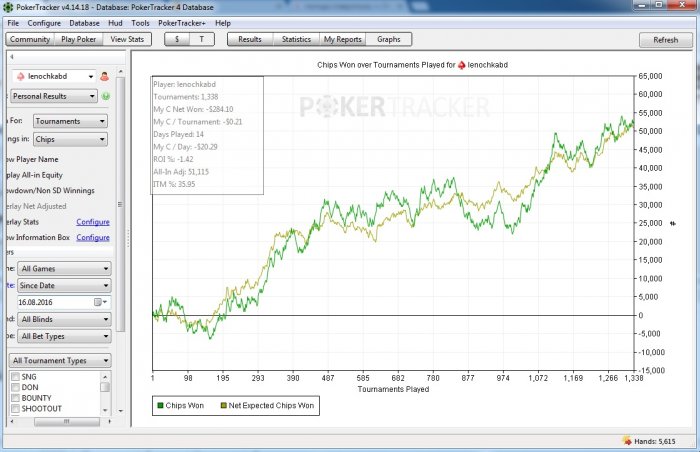The height and width of the screenshot is (452, 700).
Task: Click the PokerTracker logo in title bar
Action: click(10, 7)
